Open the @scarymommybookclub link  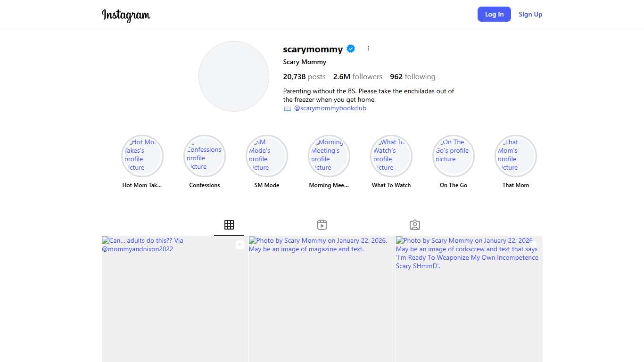tap(330, 108)
